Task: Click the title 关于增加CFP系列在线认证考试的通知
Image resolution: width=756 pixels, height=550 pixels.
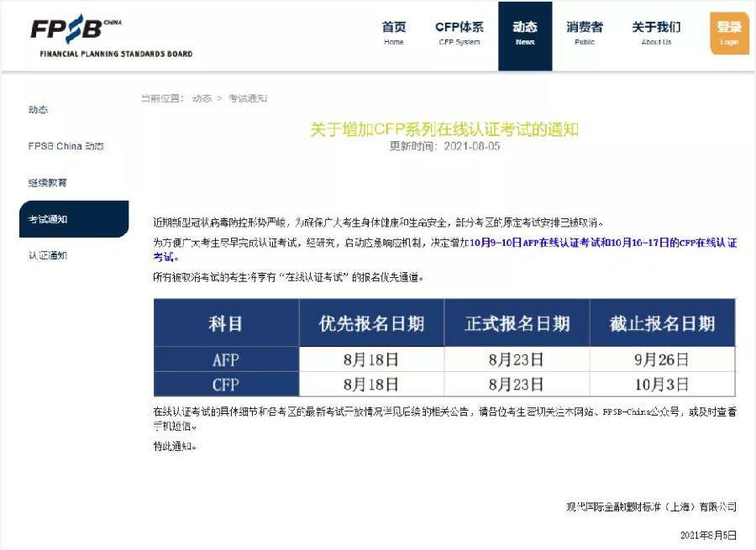Action: [444, 129]
